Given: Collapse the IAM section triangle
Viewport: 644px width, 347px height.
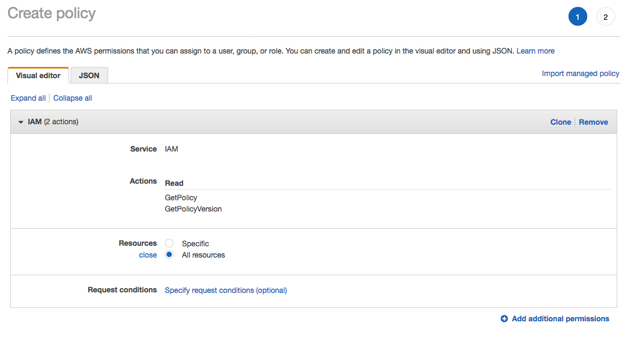Looking at the screenshot, I should click(x=21, y=122).
